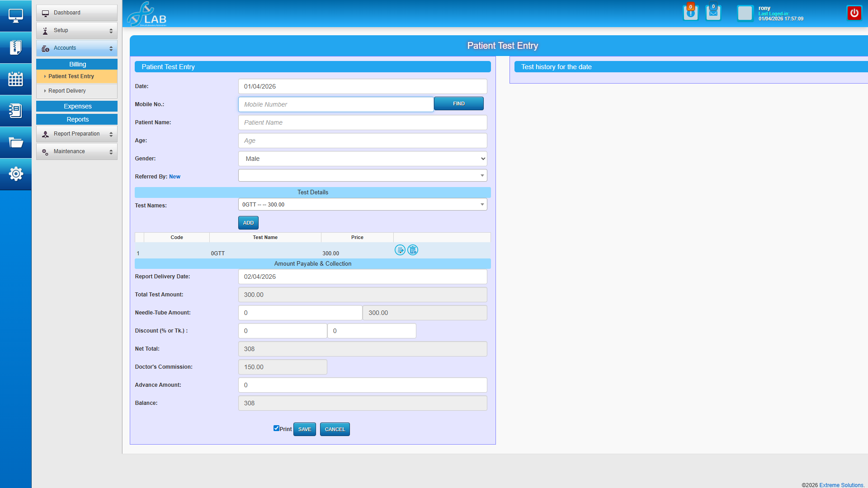Click the FIND button
Screen dimensions: 868x488
point(458,103)
